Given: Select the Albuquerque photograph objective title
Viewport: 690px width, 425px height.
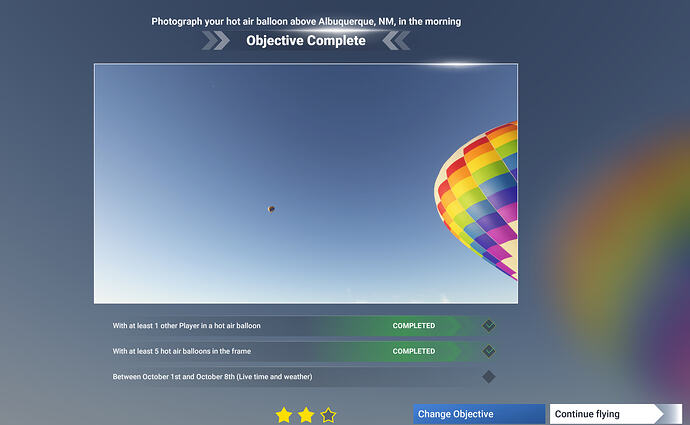Looking at the screenshot, I should click(x=306, y=22).
